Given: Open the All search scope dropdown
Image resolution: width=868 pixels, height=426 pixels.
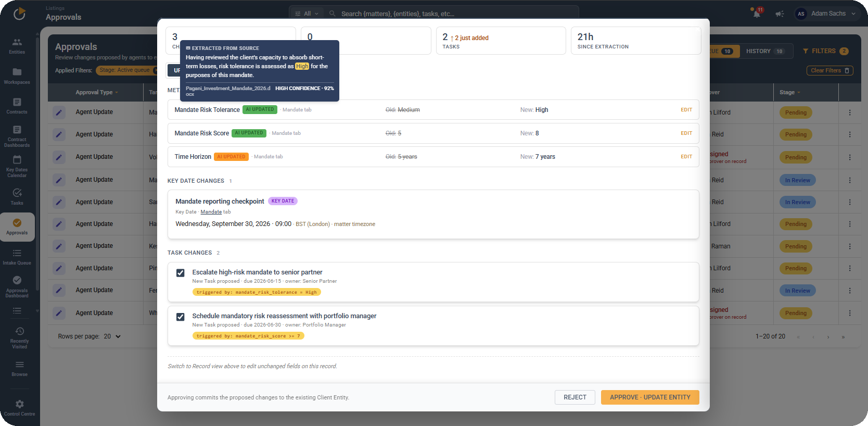Looking at the screenshot, I should tap(307, 14).
